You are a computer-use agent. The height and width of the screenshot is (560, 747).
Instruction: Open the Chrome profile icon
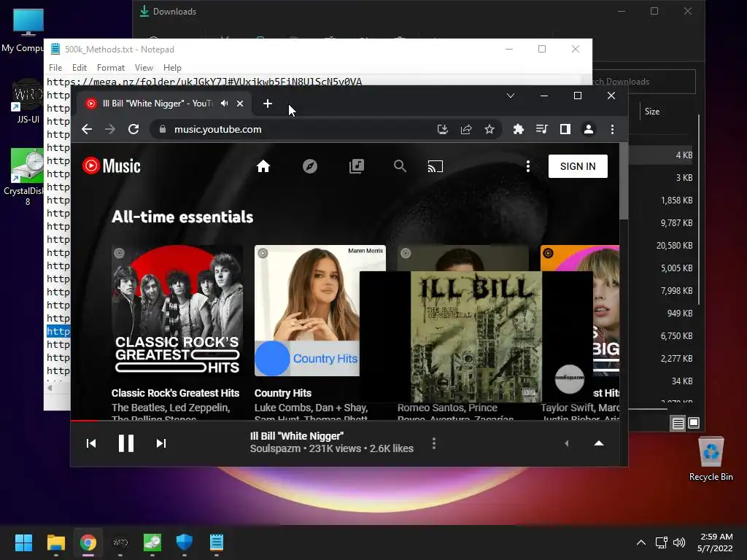click(589, 129)
